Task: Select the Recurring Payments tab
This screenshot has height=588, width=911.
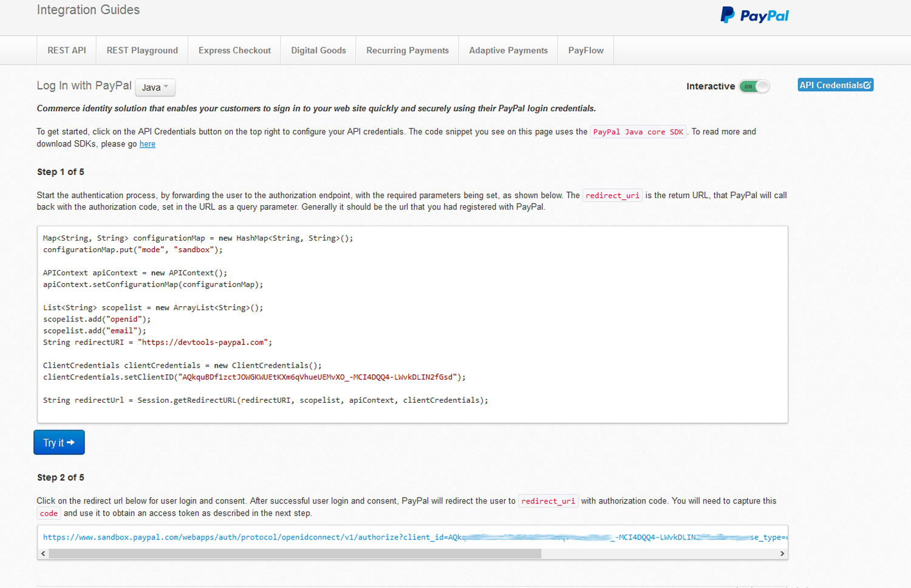Action: [408, 50]
